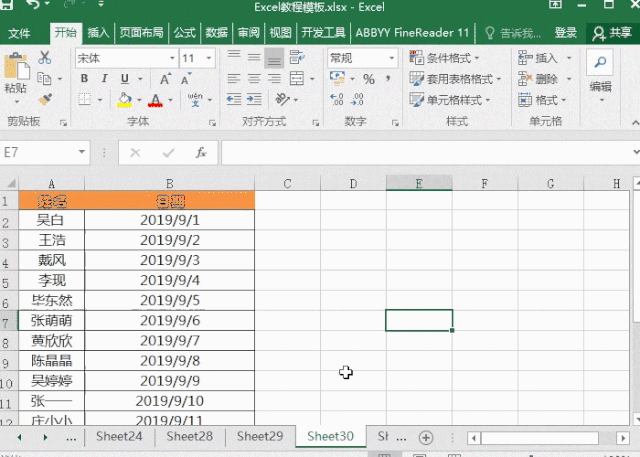Toggle Underline formatting
The width and height of the screenshot is (640, 457).
pyautogui.click(x=125, y=78)
